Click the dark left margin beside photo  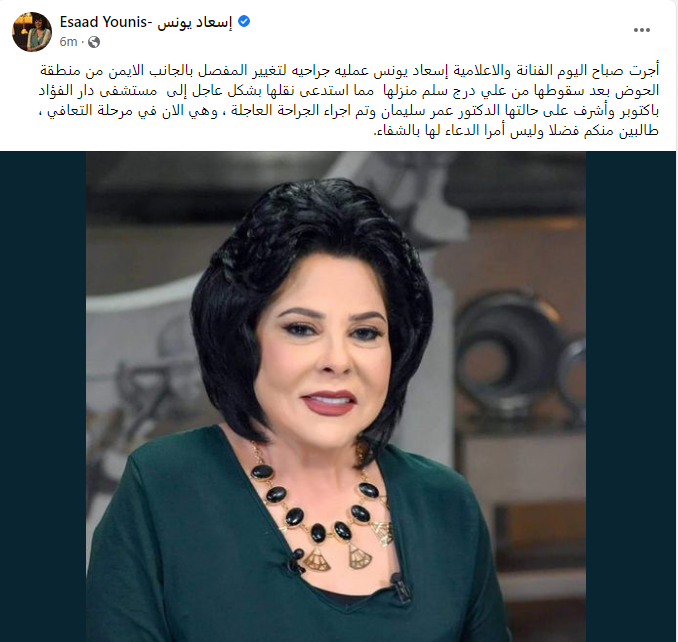tap(43, 396)
